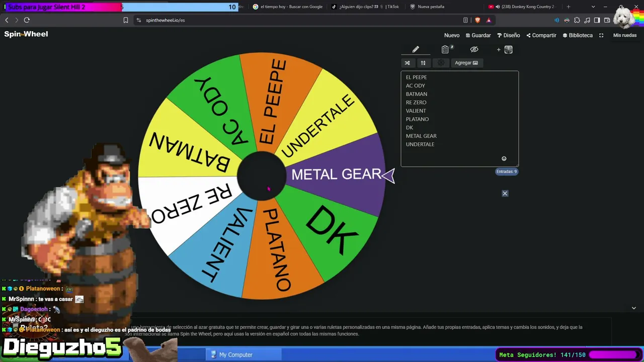Expand the tab search dropdown
644x362 pixels.
593,7
